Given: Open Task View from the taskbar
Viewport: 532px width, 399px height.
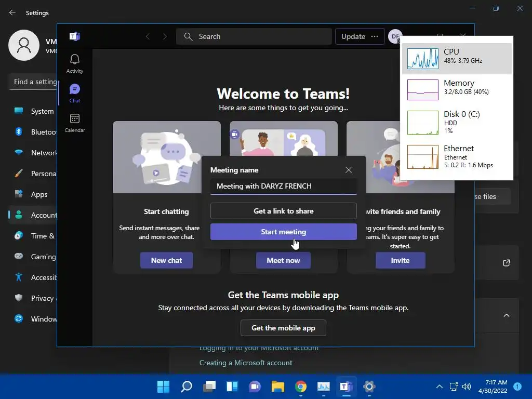Looking at the screenshot, I should click(209, 387).
